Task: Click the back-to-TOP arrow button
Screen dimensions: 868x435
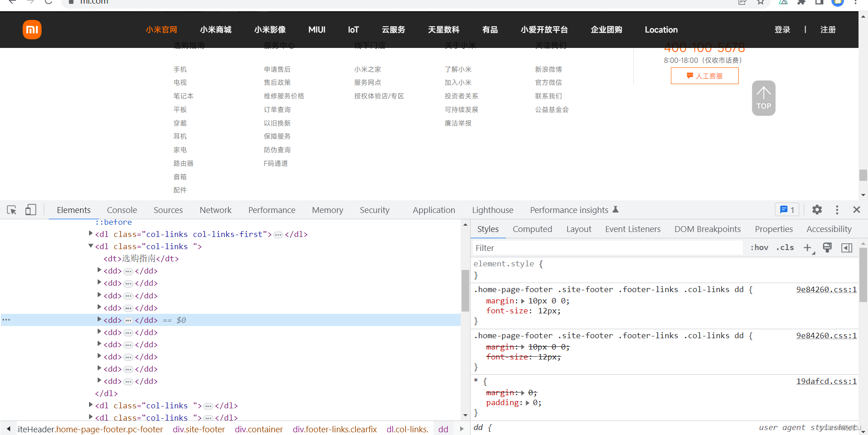Action: [x=764, y=98]
